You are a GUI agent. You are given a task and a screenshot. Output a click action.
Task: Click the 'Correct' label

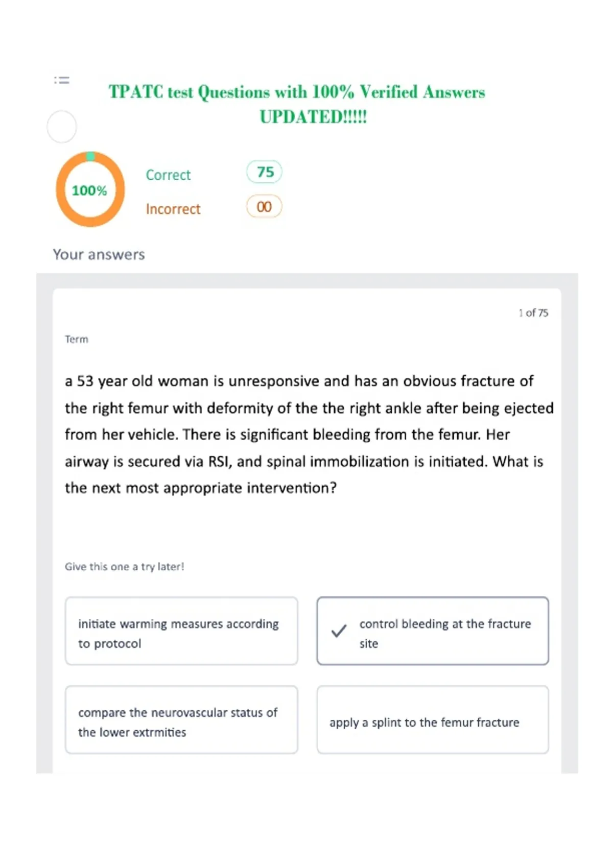click(x=168, y=175)
